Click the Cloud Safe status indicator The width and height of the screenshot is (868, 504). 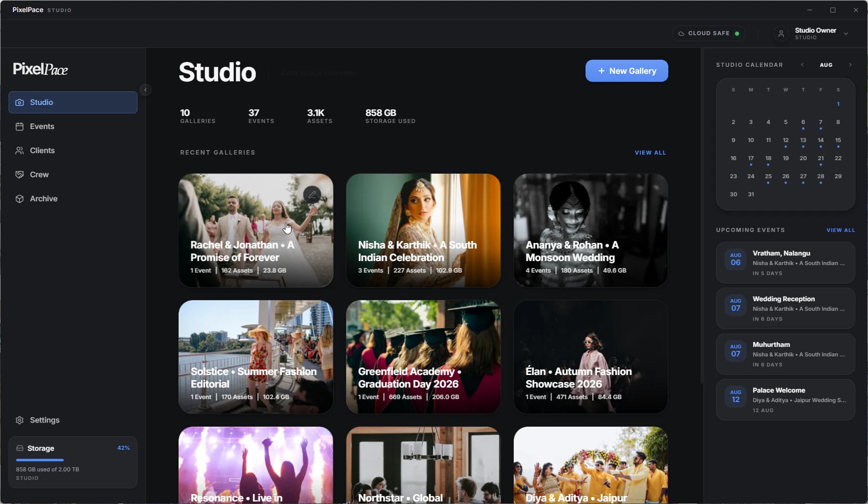pyautogui.click(x=708, y=33)
